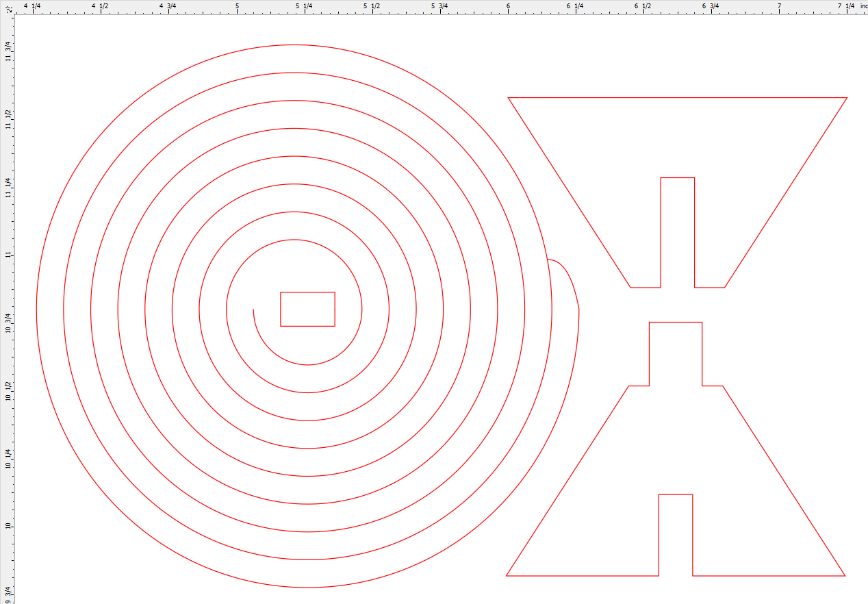Click the "10 1/2" label on vertical ruler
This screenshot has height=604, width=868.
click(x=8, y=390)
